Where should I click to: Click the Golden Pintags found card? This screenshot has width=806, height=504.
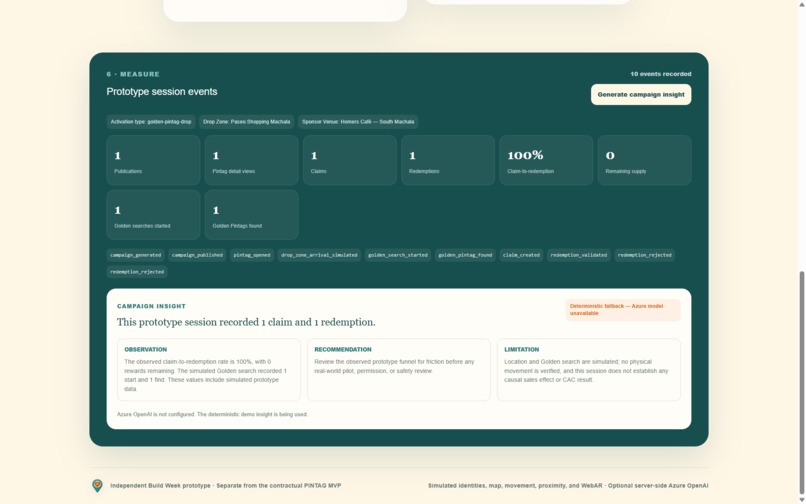[x=251, y=214]
